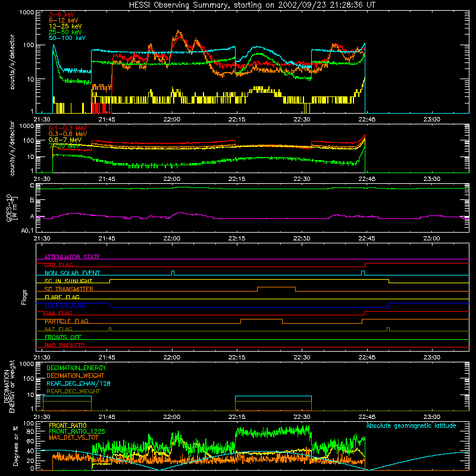Viewport: 476px width, 476px height.
Task: Pick the AAZ_FLAG label
Action: coord(58,329)
